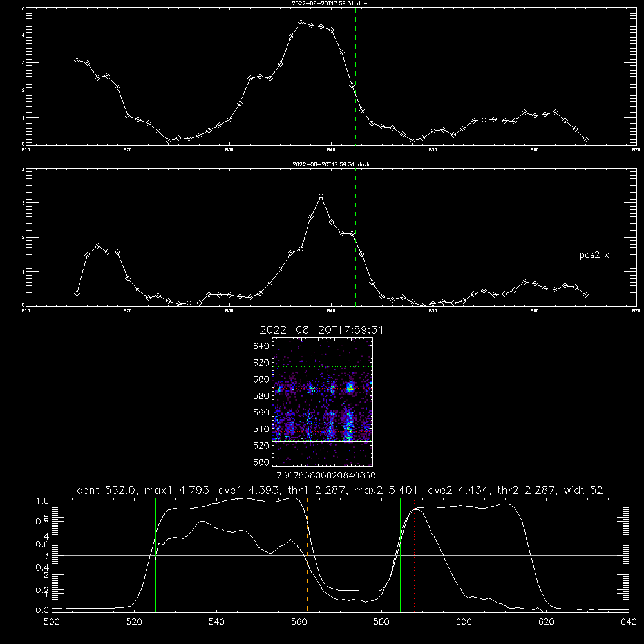Click the peak diamond point in dusk plot
The image size is (644, 644).
321,196
